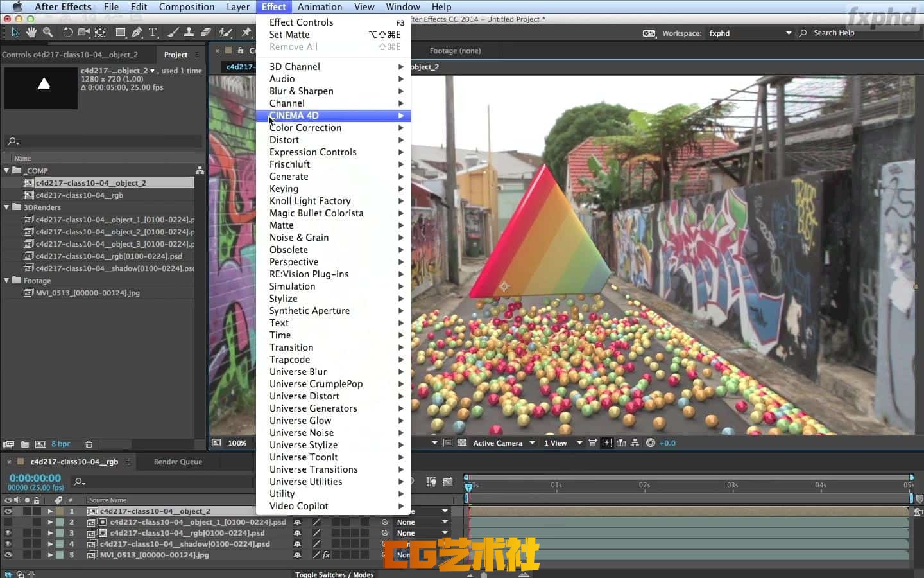This screenshot has width=924, height=578.
Task: Create a new folder in Project panel
Action: (24, 444)
